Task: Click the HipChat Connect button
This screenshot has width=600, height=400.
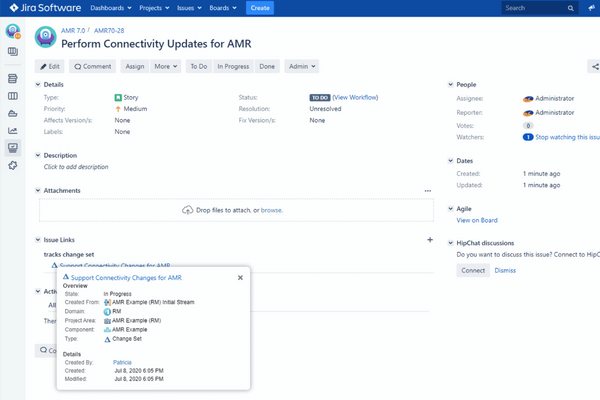Action: pyautogui.click(x=473, y=271)
